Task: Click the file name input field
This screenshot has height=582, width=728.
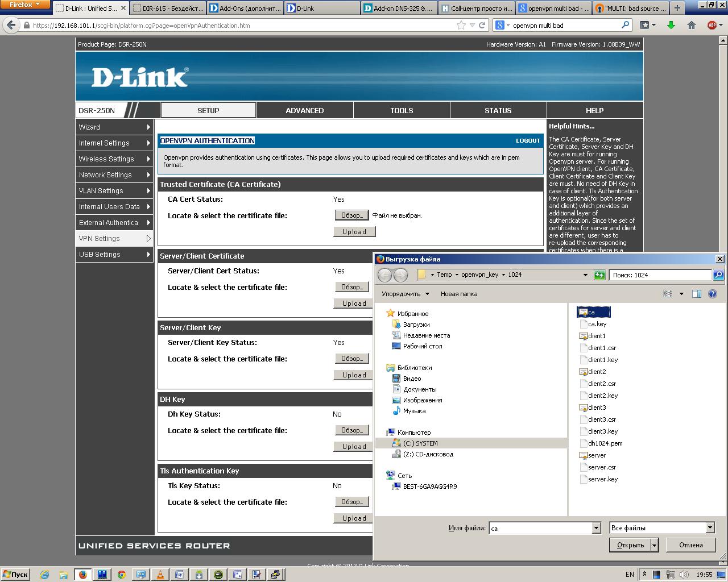Action: (x=540, y=528)
